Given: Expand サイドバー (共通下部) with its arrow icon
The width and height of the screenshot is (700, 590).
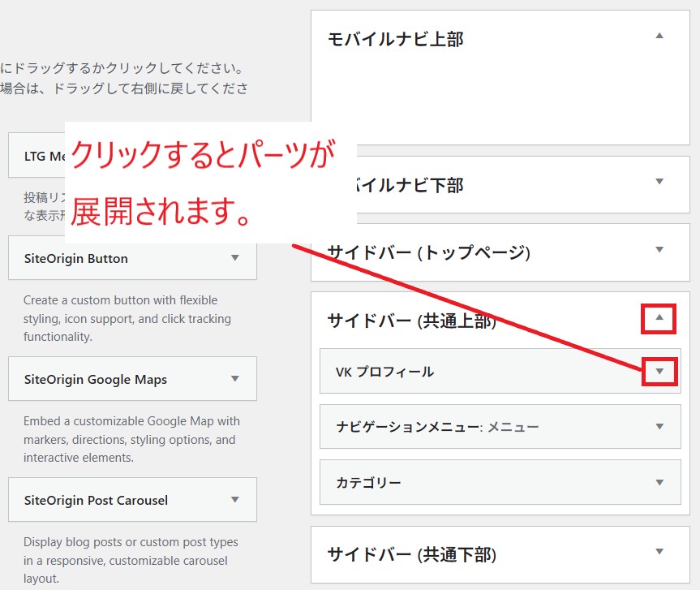Looking at the screenshot, I should [x=659, y=553].
